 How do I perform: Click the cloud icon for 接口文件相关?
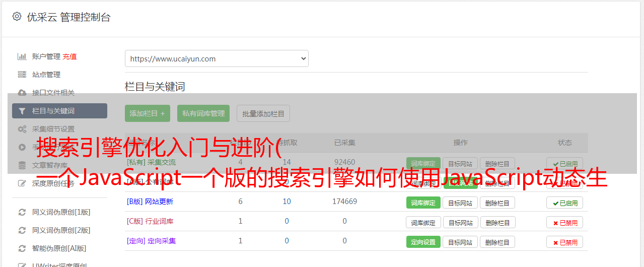point(22,93)
